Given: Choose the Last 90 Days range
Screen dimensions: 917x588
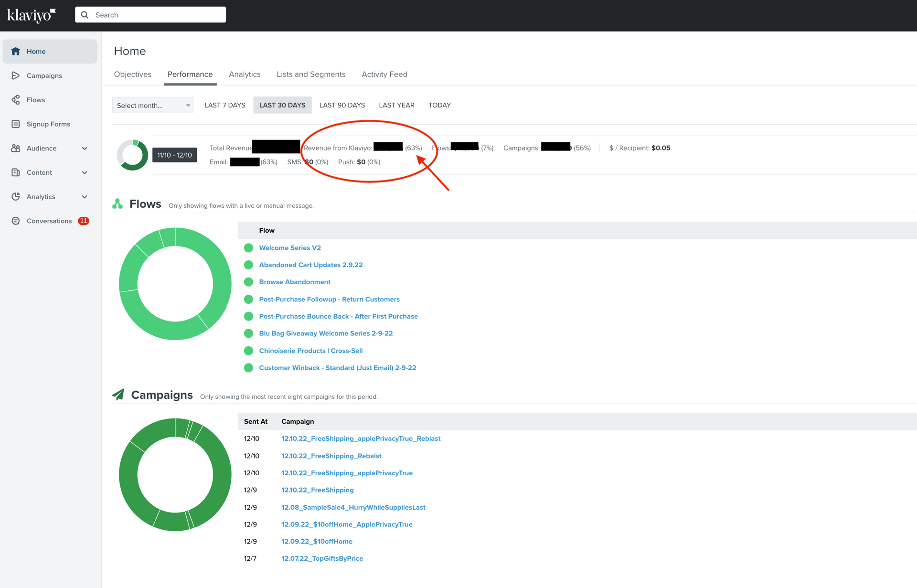Looking at the screenshot, I should point(342,105).
